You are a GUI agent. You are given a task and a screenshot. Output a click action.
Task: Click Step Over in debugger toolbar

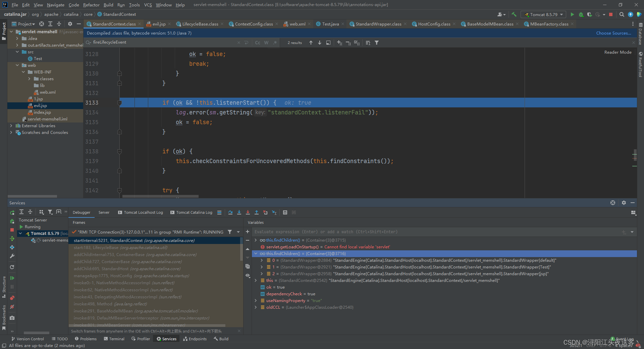point(230,212)
